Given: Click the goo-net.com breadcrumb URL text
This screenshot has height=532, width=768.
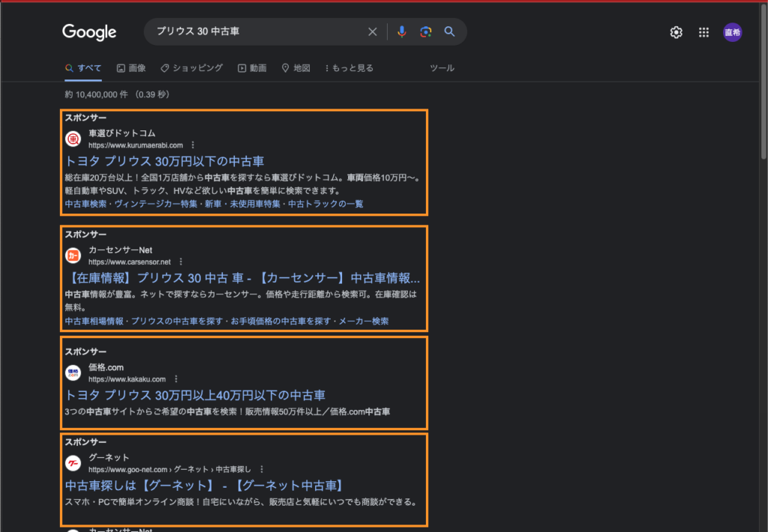Looking at the screenshot, I should (169, 469).
